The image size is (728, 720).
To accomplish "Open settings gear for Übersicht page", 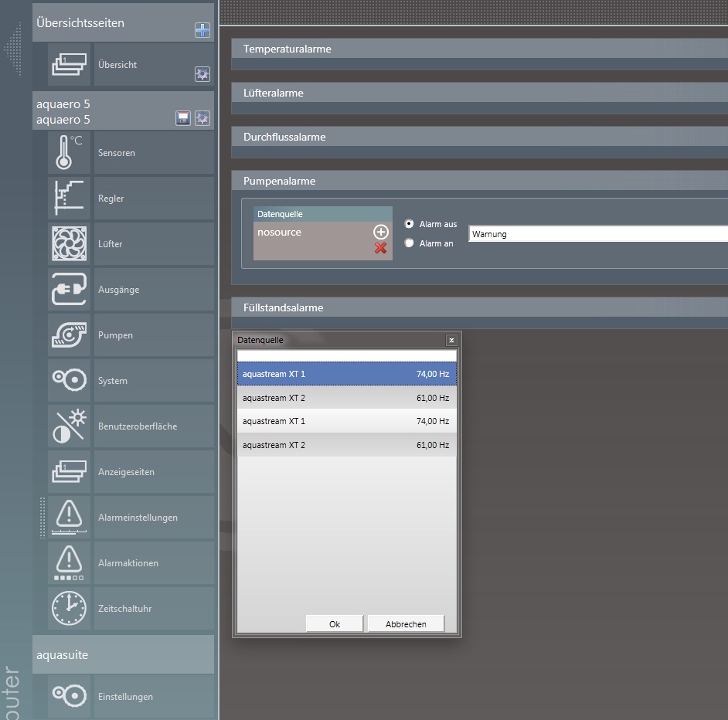I will pos(202,74).
